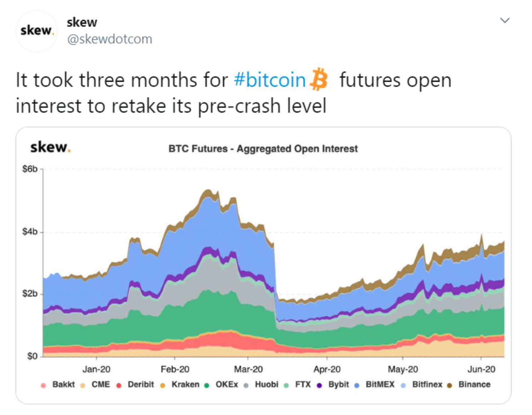Viewport: 532px width, 415px height.
Task: Click the skew display name
Action: (82, 22)
